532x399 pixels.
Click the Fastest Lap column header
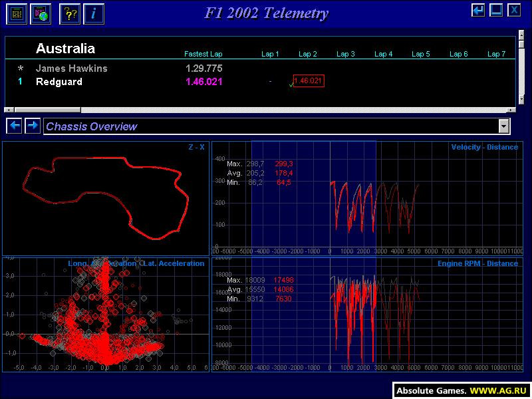[203, 54]
